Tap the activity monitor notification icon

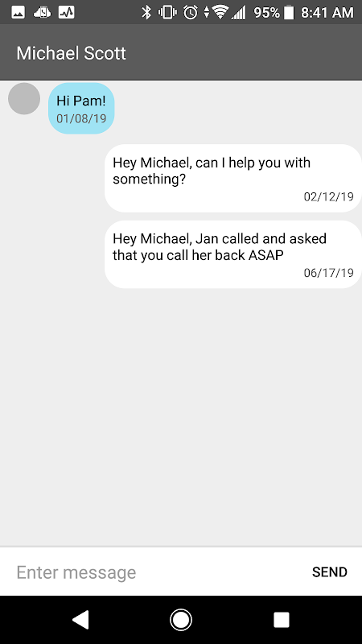coord(66,13)
